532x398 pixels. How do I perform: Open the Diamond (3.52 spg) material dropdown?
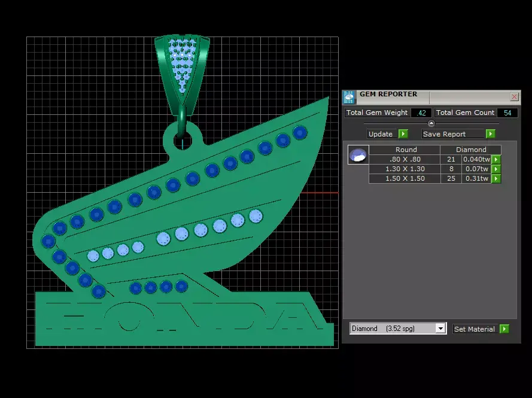(x=440, y=329)
